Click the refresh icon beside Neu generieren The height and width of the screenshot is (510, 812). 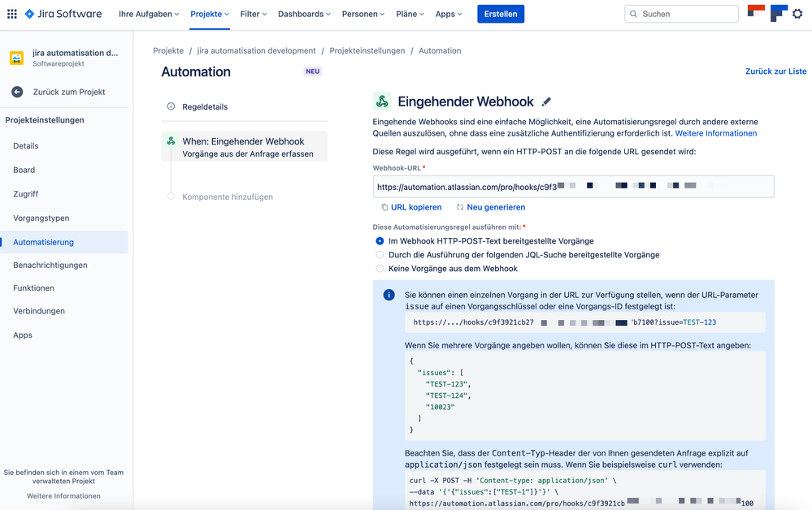[460, 207]
